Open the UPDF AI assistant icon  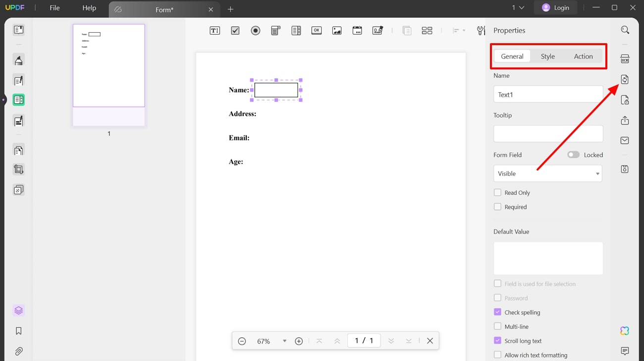(x=625, y=331)
